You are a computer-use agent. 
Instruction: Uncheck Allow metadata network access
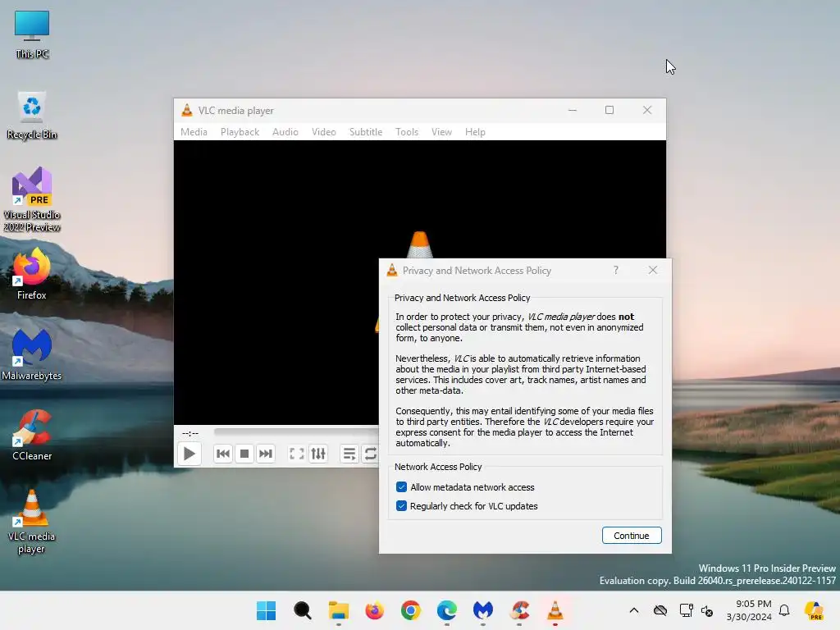coord(401,487)
